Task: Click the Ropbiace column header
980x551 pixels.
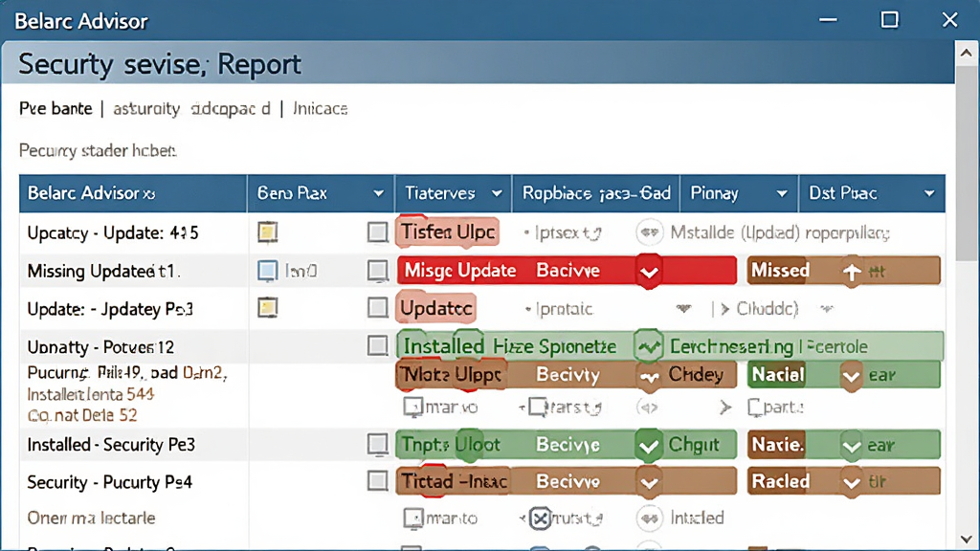Action: pos(596,193)
